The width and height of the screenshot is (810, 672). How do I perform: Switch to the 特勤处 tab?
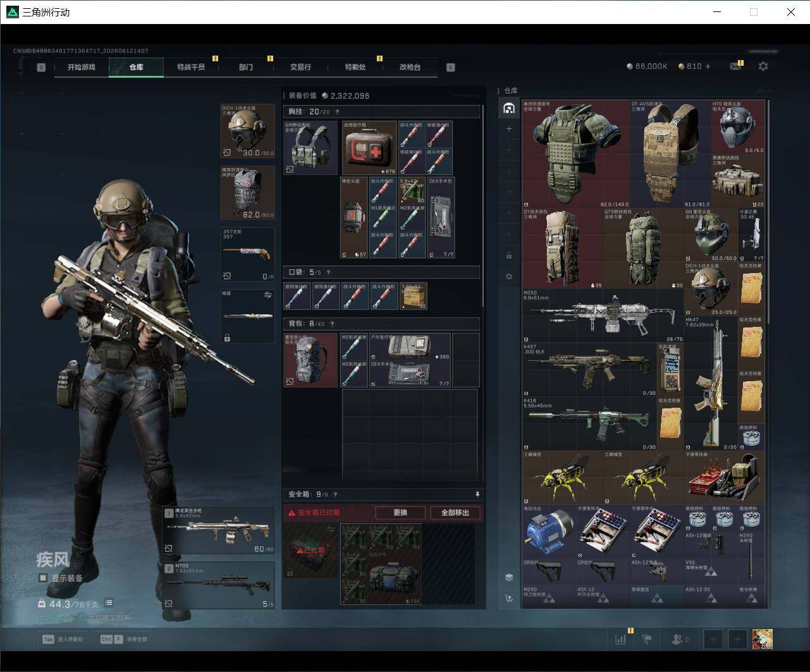(355, 67)
